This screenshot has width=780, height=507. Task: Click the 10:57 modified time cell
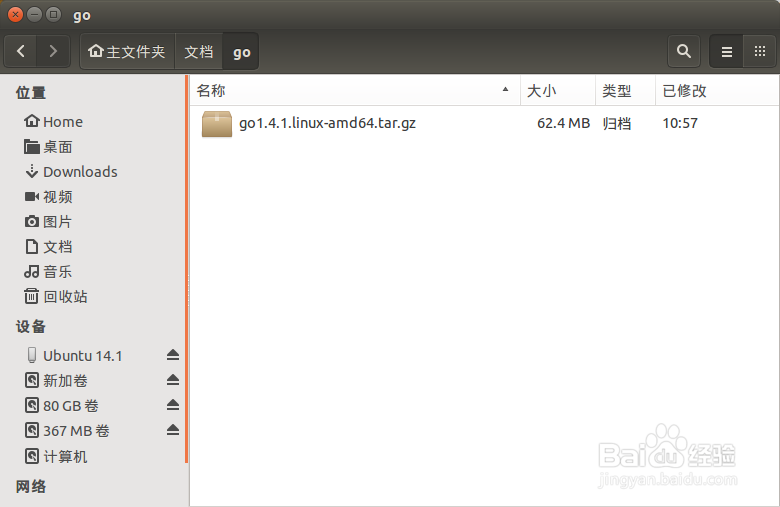coord(680,123)
